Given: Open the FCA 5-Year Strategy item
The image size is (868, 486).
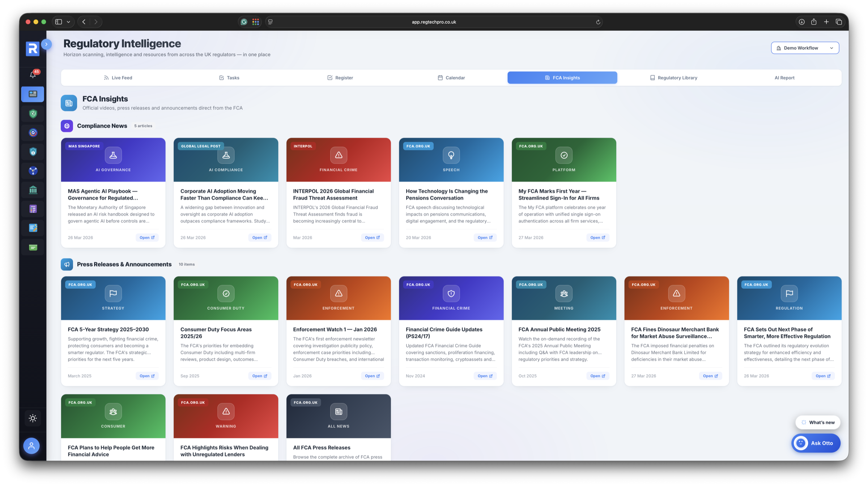Looking at the screenshot, I should (147, 376).
